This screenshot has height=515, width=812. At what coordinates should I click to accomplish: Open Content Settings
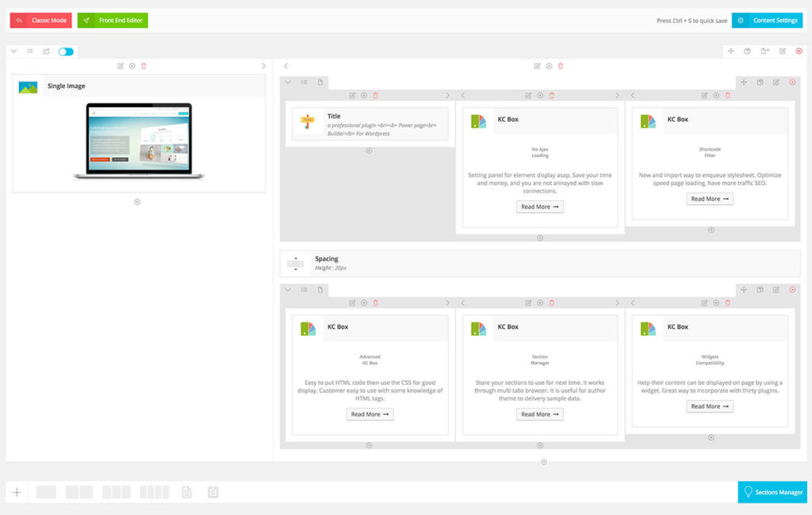[767, 21]
